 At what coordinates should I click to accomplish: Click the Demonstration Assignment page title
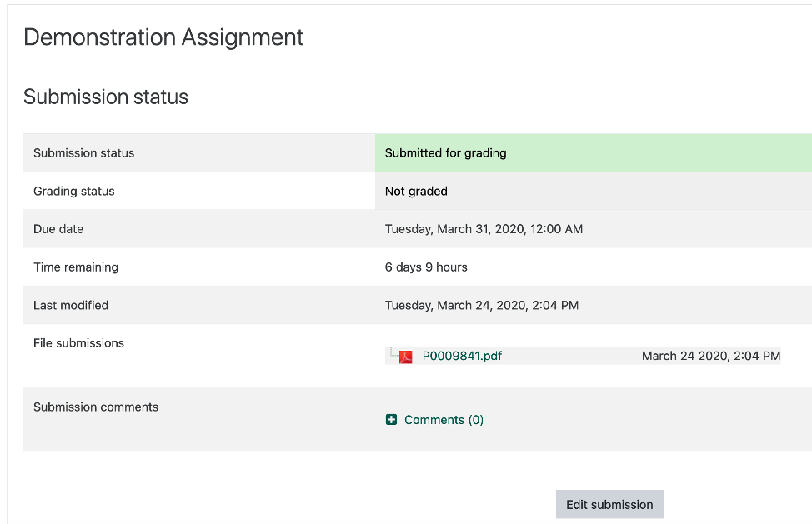pyautogui.click(x=163, y=37)
